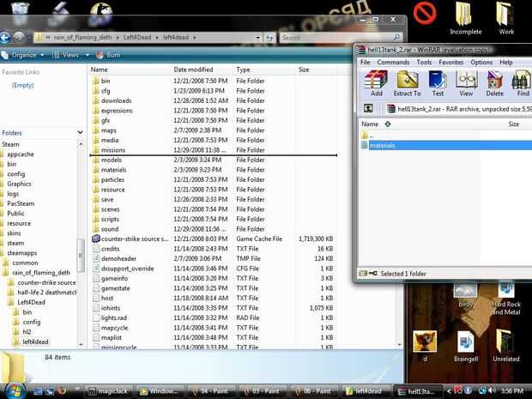532x399 pixels.
Task: Select rain_of_flaming_deth in folder tree
Action: pos(41,273)
